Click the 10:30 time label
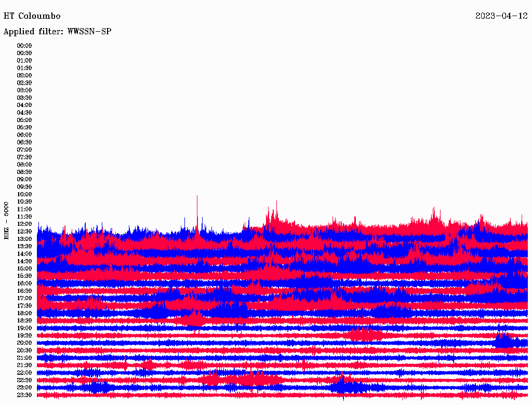 24,201
